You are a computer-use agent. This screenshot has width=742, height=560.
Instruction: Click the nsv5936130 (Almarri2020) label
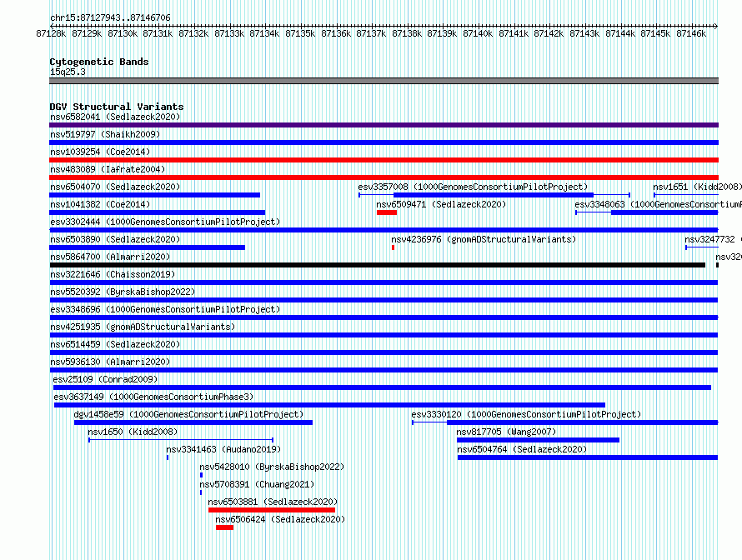pyautogui.click(x=110, y=362)
